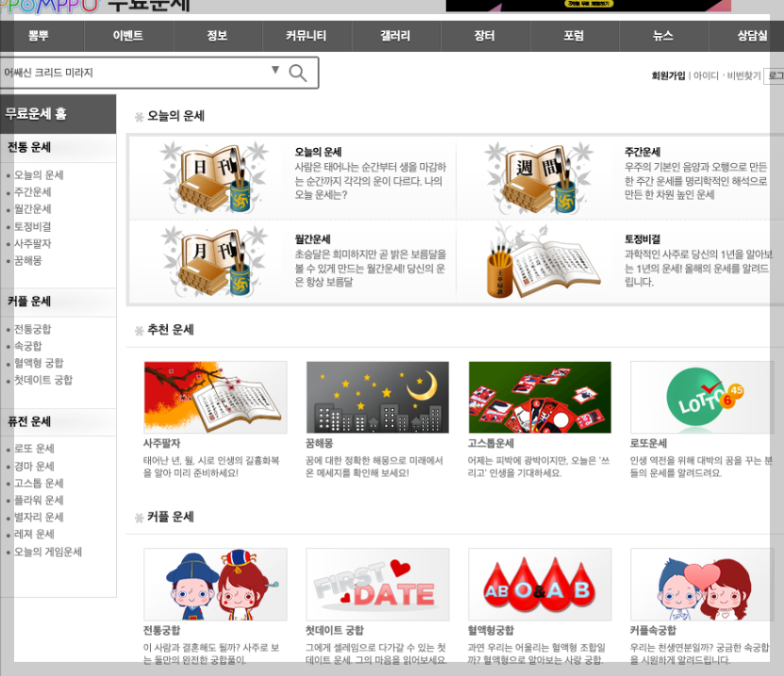Click the 로또운세 Lotto ball thumbnail
The height and width of the screenshot is (676, 784).
click(702, 397)
